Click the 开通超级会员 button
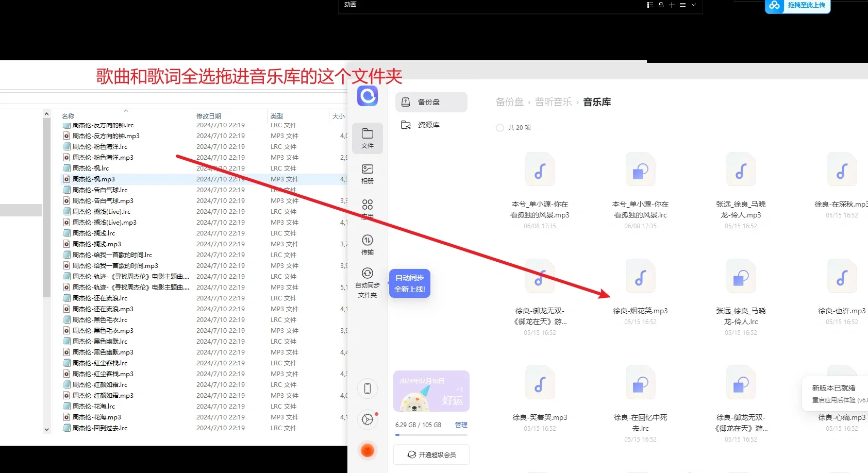868x473 pixels. (x=431, y=454)
